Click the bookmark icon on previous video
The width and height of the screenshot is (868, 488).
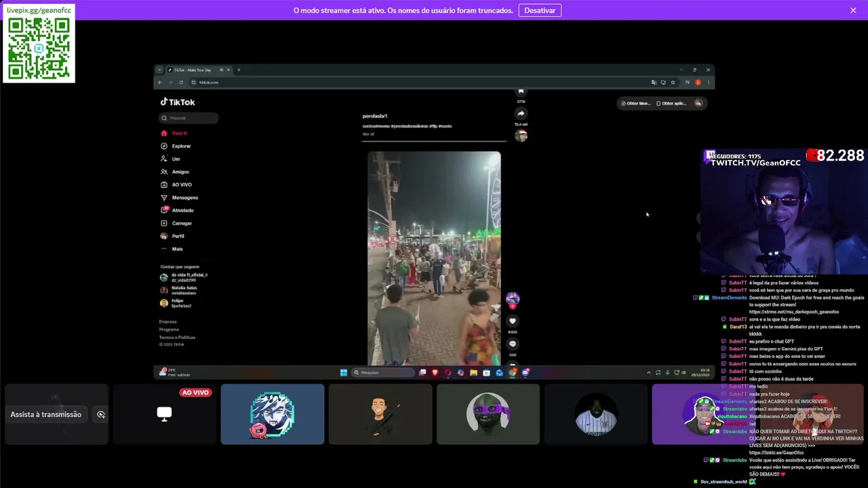pos(521,91)
